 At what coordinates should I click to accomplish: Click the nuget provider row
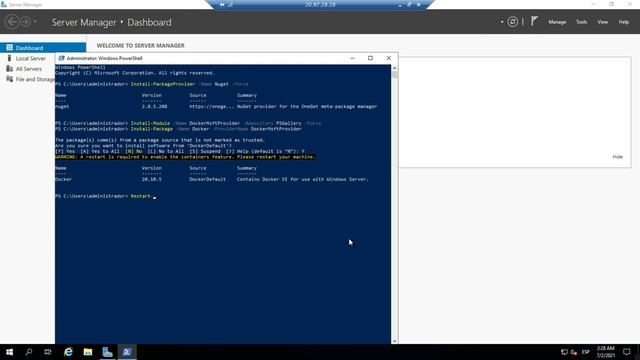tap(216, 107)
